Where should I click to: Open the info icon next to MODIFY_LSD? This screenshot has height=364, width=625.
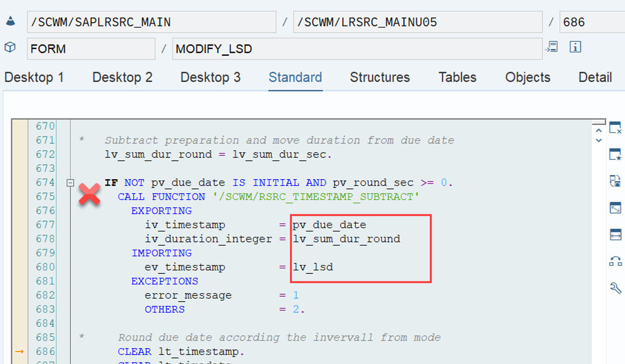click(x=575, y=47)
